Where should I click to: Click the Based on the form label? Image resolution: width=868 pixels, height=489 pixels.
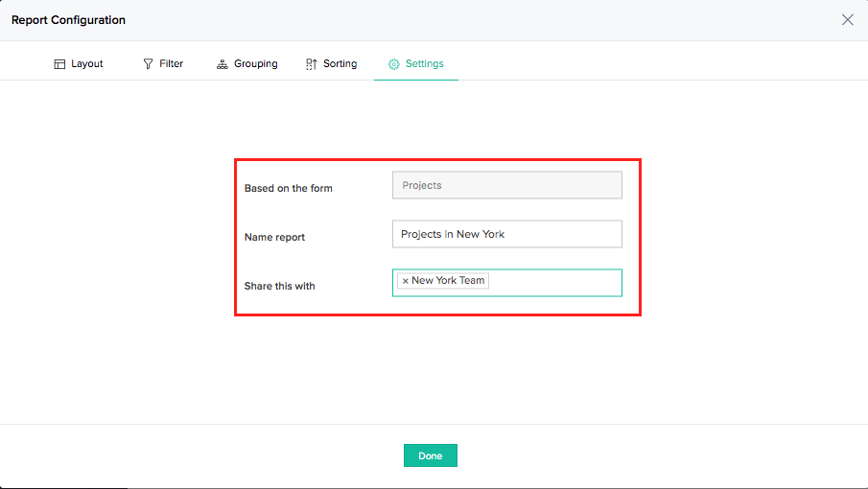click(x=289, y=188)
